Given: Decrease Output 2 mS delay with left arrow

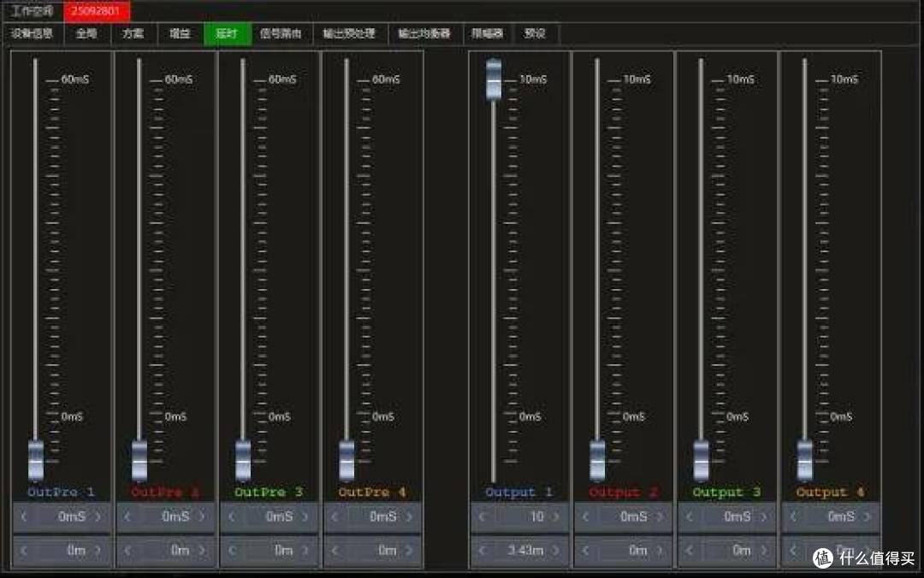Looking at the screenshot, I should [x=585, y=516].
